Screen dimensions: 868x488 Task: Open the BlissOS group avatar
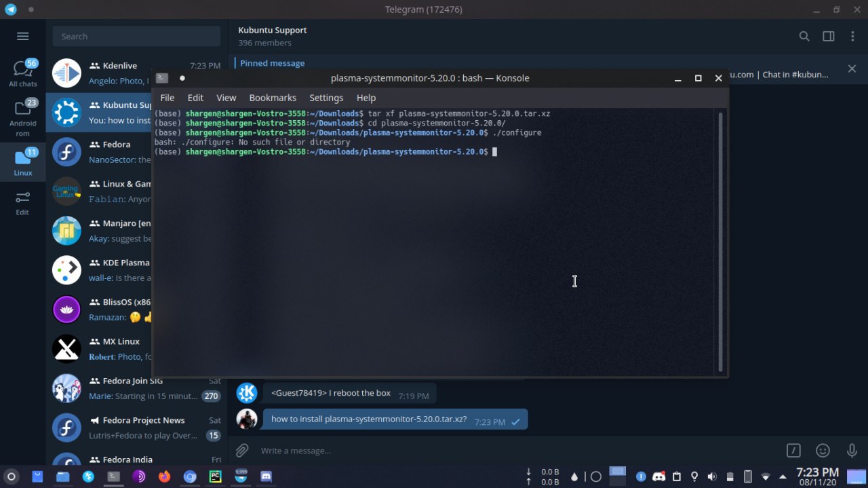[67, 309]
